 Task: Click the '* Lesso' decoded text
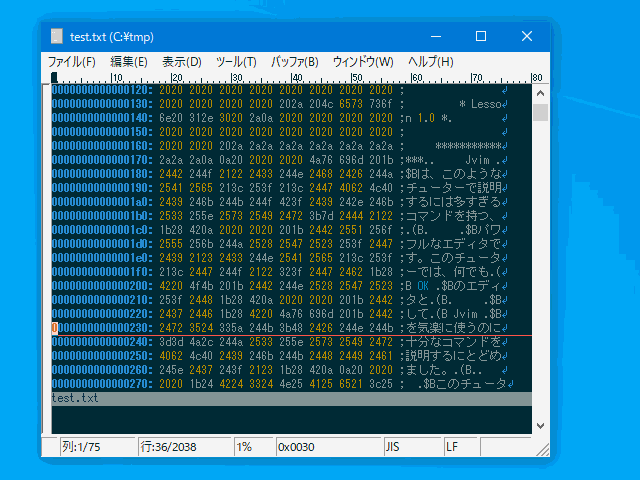(x=480, y=104)
